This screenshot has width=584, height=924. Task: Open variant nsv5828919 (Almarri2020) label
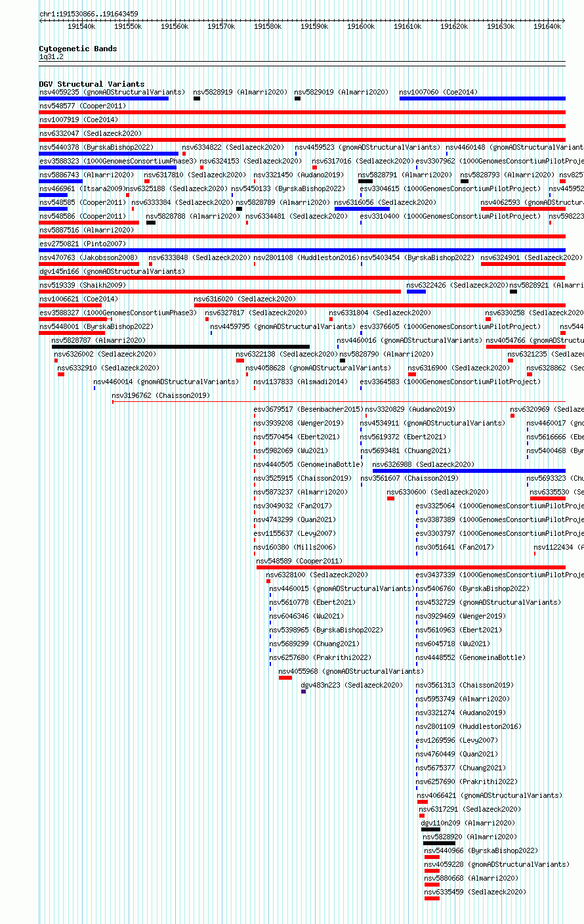click(241, 92)
